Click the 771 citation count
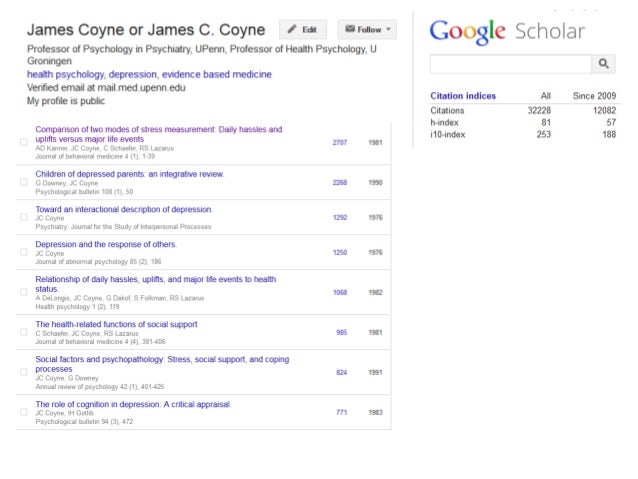Image resolution: width=638 pixels, height=479 pixels. tap(341, 412)
